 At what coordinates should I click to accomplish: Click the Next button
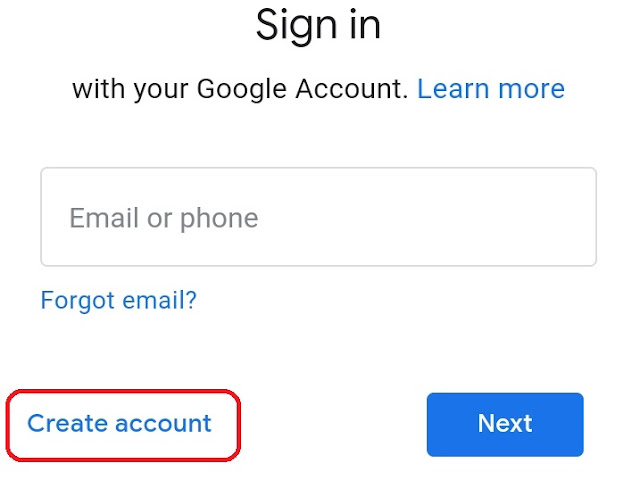(505, 424)
